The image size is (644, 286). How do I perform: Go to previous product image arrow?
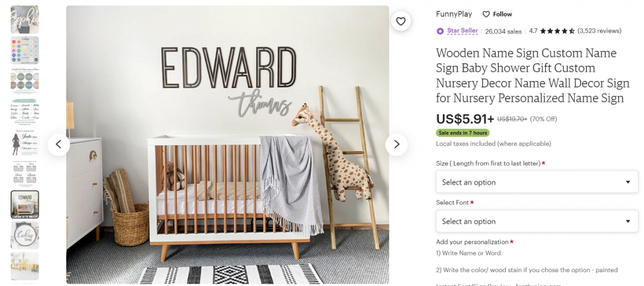58,145
